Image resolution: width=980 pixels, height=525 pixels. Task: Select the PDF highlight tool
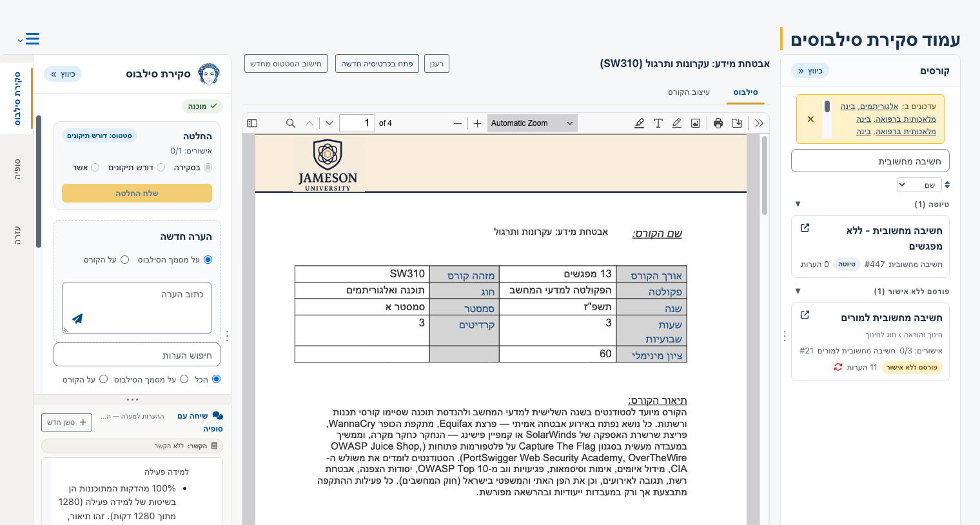pyautogui.click(x=639, y=123)
